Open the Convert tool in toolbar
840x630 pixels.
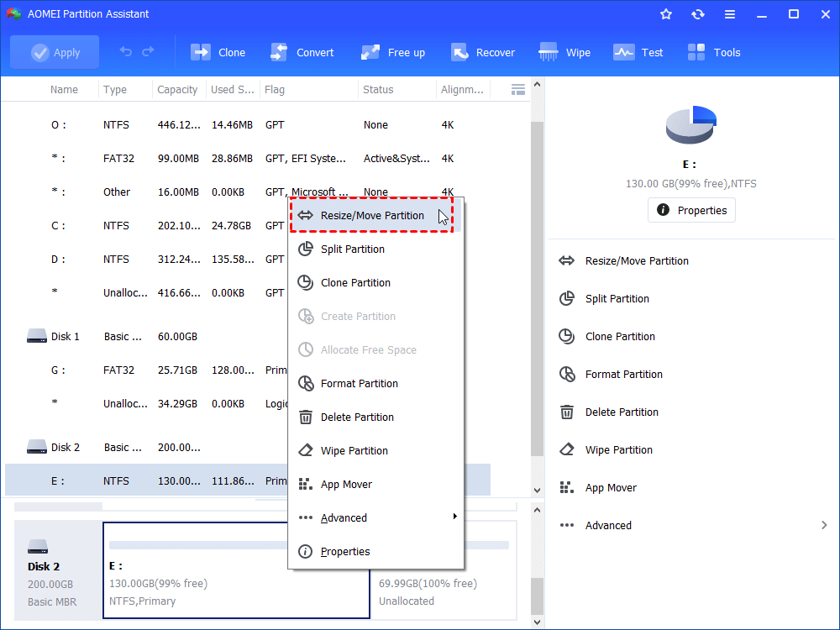point(302,52)
